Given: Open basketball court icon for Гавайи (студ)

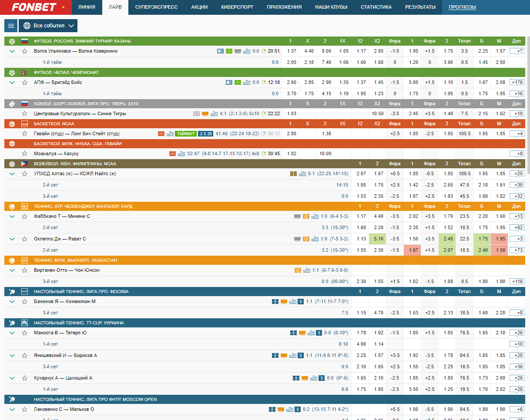Looking at the screenshot, I should 161,134.
